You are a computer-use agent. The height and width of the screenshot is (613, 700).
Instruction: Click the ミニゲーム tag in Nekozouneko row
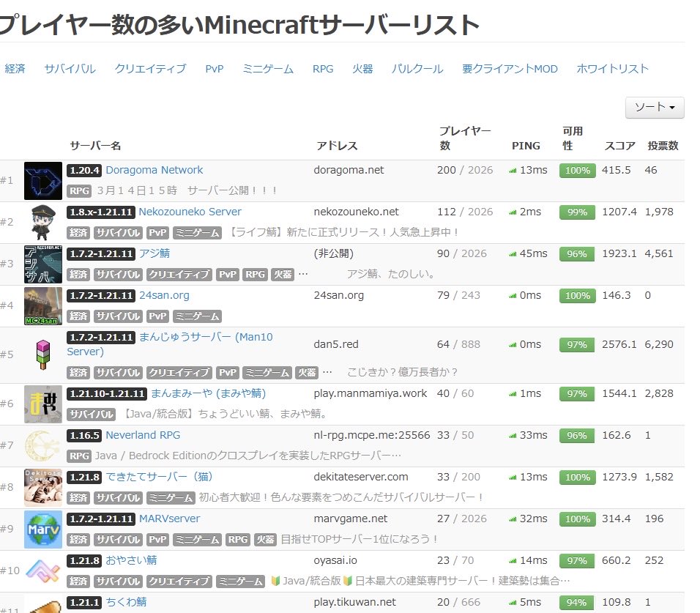(197, 233)
